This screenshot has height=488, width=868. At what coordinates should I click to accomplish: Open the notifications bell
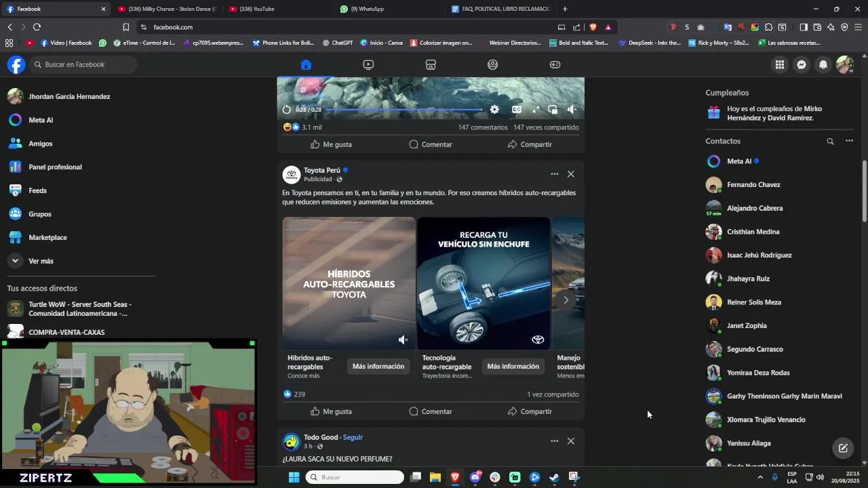[823, 64]
